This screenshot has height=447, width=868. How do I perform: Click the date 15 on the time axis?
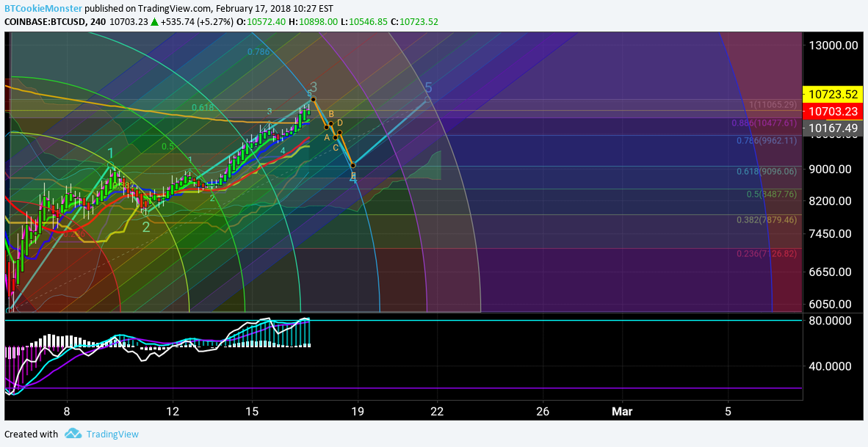252,411
